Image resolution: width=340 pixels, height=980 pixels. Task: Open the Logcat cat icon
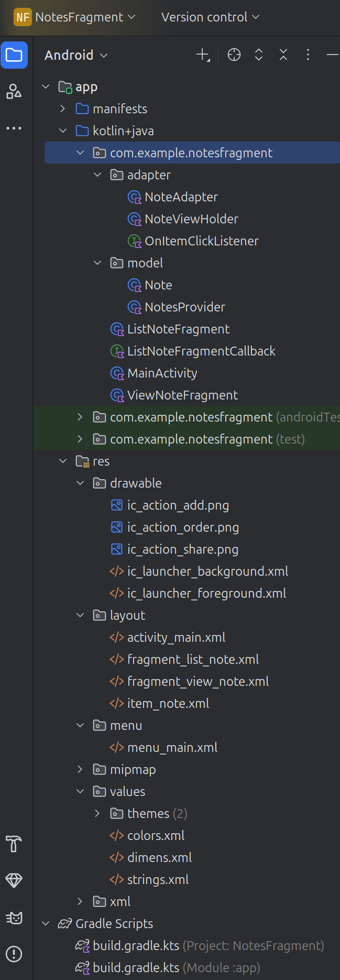14,918
